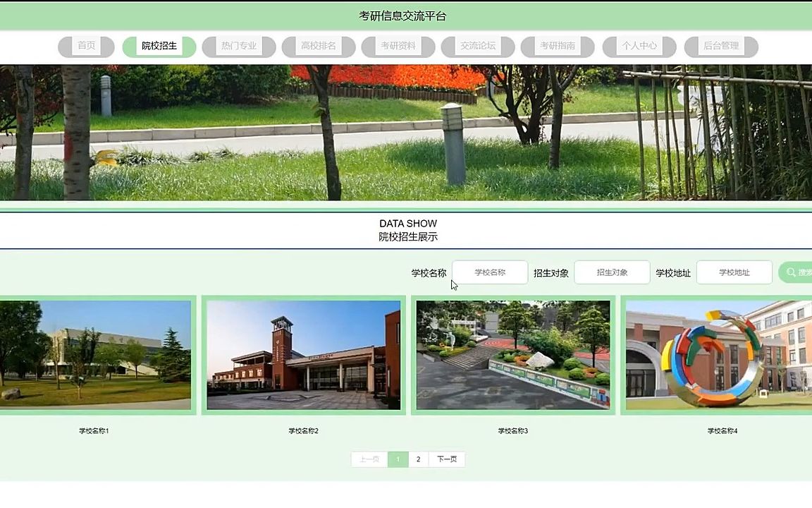Open the 热门专业 section
The image size is (812, 508).
tap(238, 47)
